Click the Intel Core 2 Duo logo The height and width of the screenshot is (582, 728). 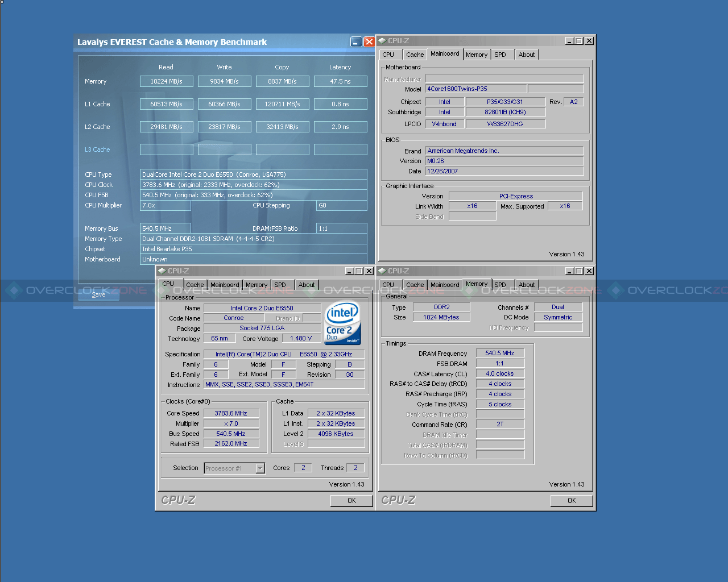(342, 323)
